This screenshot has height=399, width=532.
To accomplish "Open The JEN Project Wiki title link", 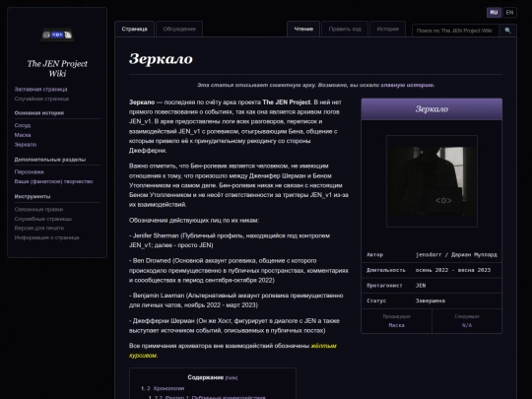I will [x=57, y=69].
